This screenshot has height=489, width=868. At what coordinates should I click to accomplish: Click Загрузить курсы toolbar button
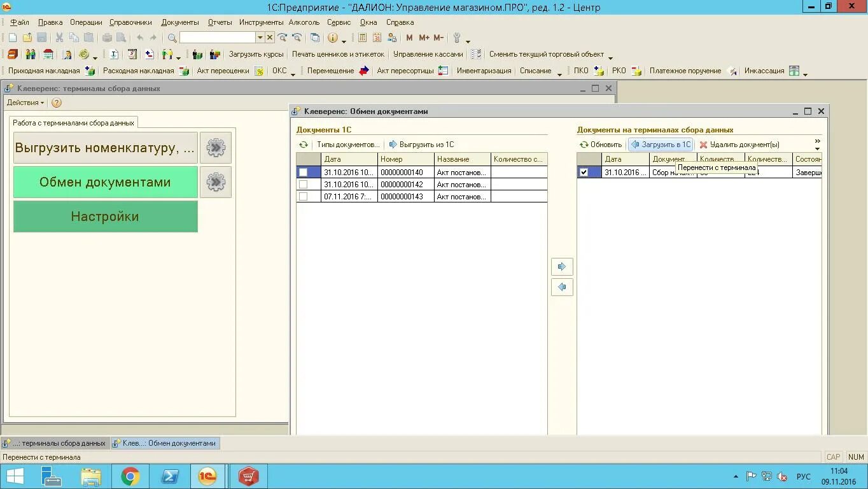tap(256, 54)
